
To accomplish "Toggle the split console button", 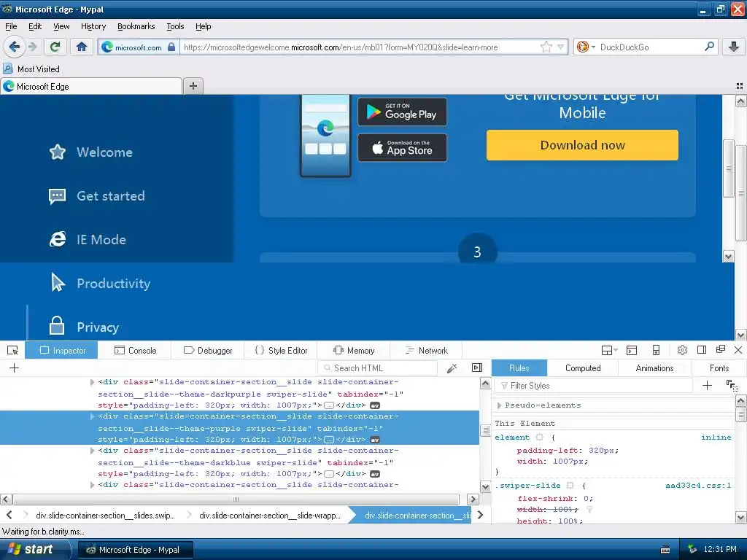I will pos(632,351).
